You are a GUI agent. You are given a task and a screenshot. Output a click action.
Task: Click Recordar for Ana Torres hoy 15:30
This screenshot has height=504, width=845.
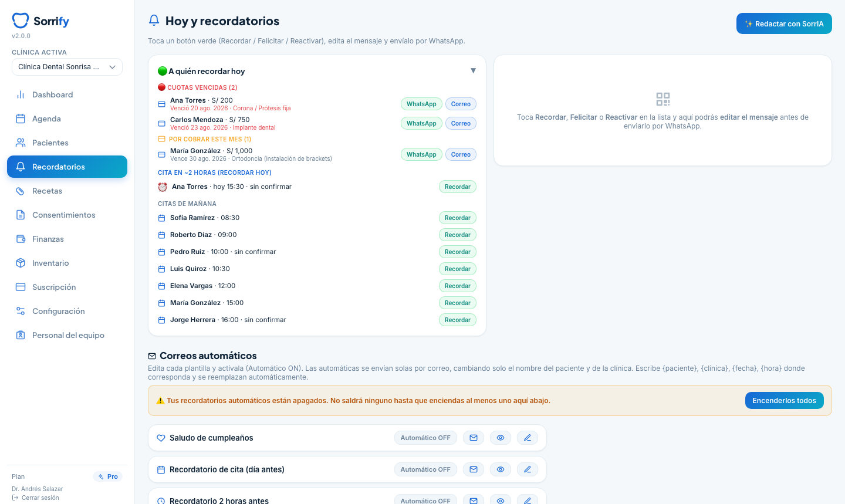458,187
